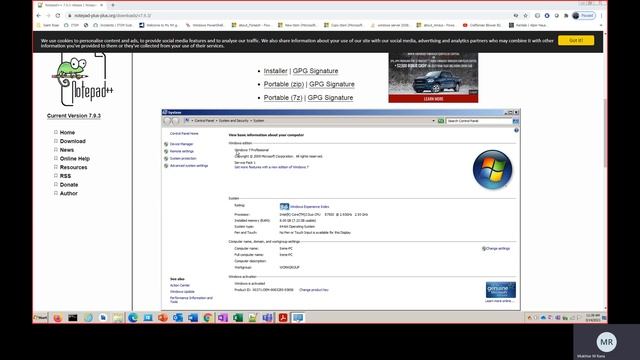Open help in the System window

point(516,130)
